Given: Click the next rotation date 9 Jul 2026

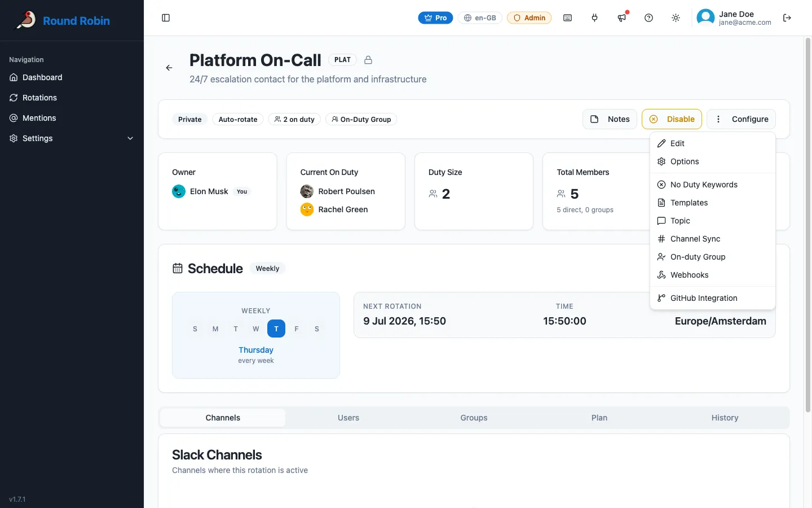Looking at the screenshot, I should (x=405, y=321).
